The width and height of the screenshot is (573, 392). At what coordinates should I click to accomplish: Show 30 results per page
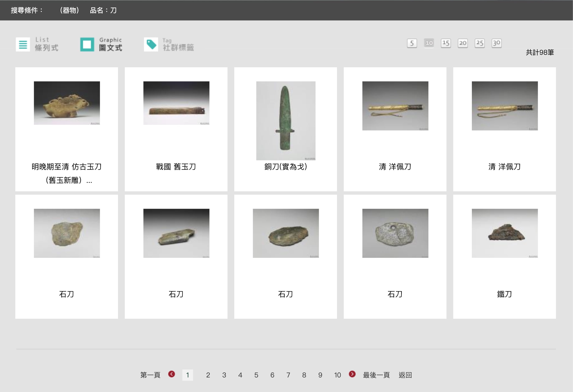click(x=496, y=43)
